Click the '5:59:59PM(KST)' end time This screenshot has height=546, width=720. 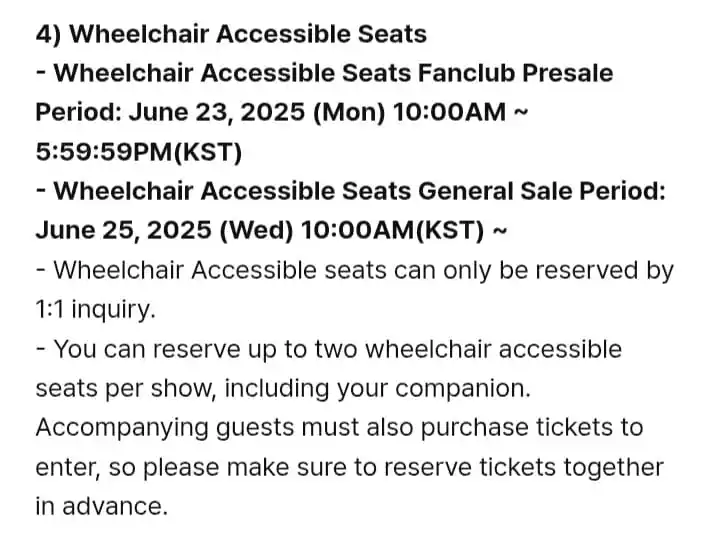coord(139,152)
